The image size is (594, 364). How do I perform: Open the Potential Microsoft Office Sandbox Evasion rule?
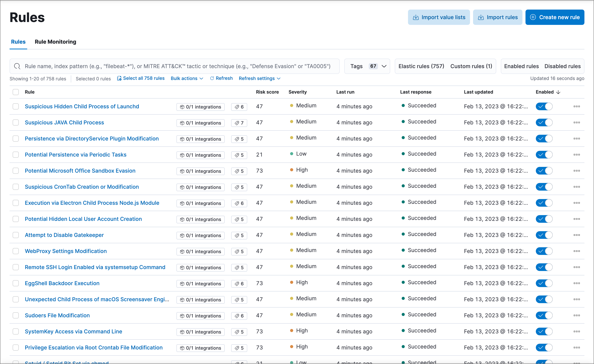(80, 171)
